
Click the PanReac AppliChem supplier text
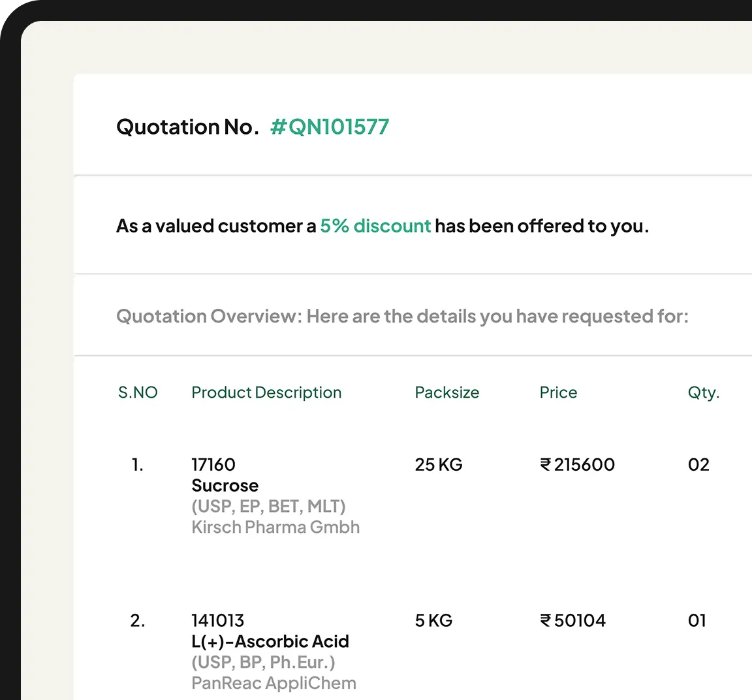click(274, 683)
